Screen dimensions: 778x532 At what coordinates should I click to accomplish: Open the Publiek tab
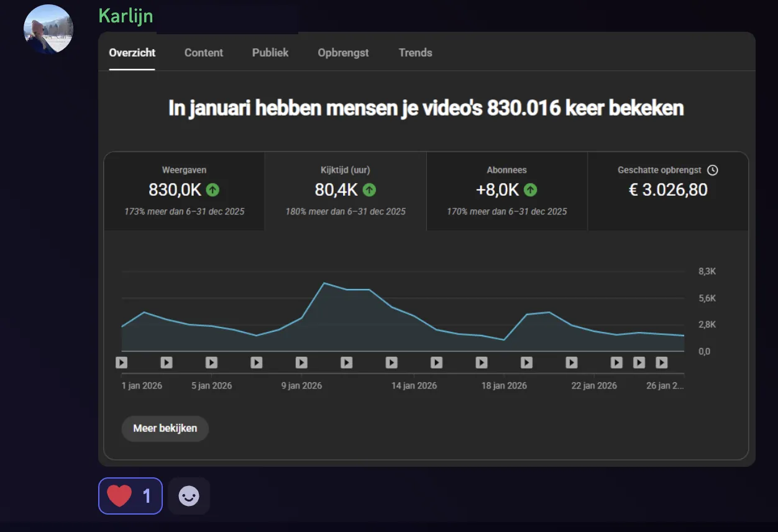(270, 53)
